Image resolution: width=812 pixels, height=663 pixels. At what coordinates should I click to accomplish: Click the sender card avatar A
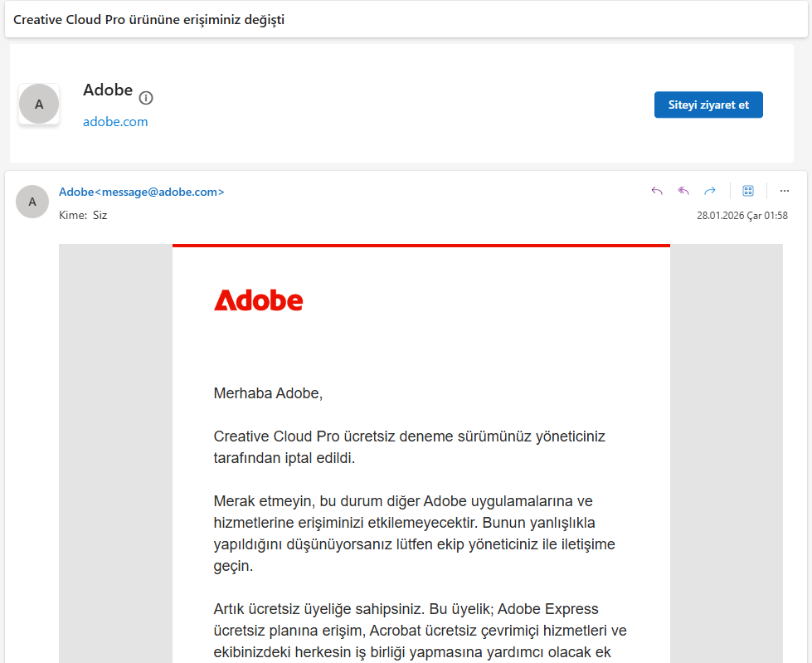pyautogui.click(x=39, y=104)
